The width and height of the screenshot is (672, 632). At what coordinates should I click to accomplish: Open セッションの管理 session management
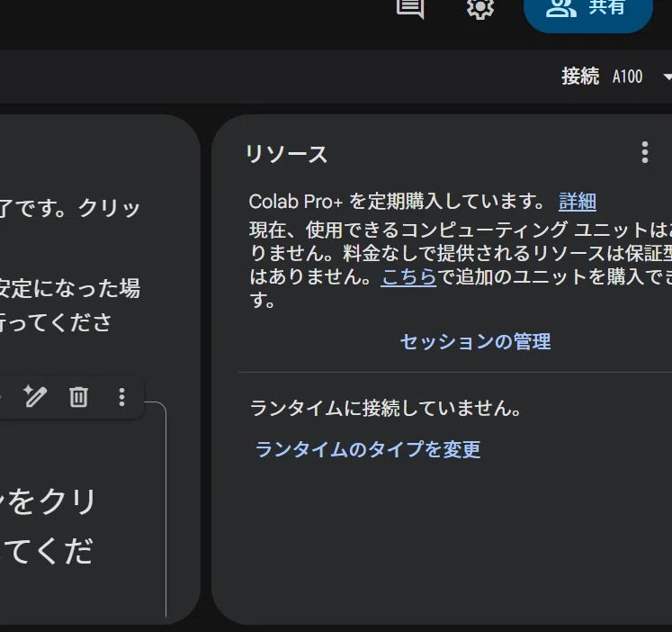pos(475,342)
